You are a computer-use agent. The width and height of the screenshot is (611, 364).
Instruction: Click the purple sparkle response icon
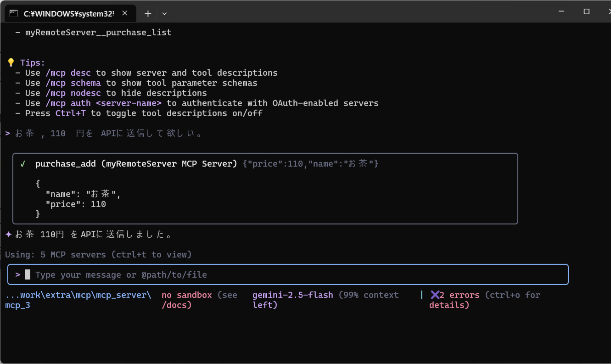(9, 235)
